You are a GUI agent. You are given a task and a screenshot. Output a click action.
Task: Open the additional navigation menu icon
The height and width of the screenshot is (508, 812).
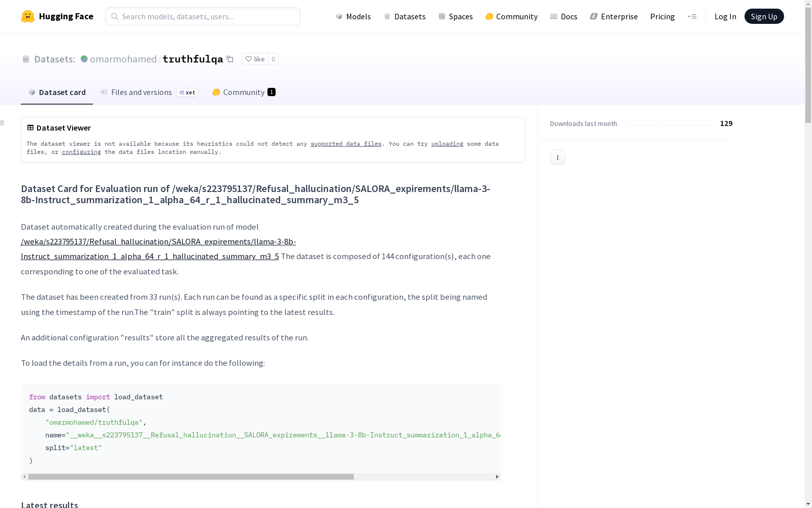[x=692, y=16]
